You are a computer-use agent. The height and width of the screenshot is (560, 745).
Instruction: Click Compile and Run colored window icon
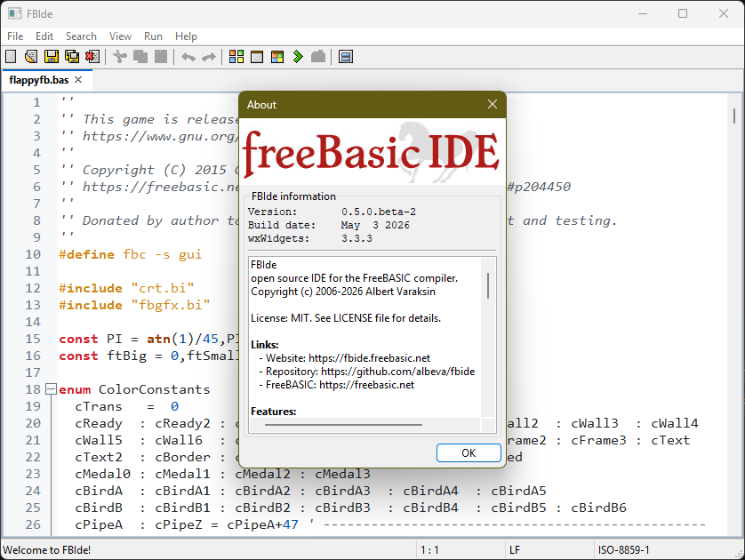pos(277,57)
